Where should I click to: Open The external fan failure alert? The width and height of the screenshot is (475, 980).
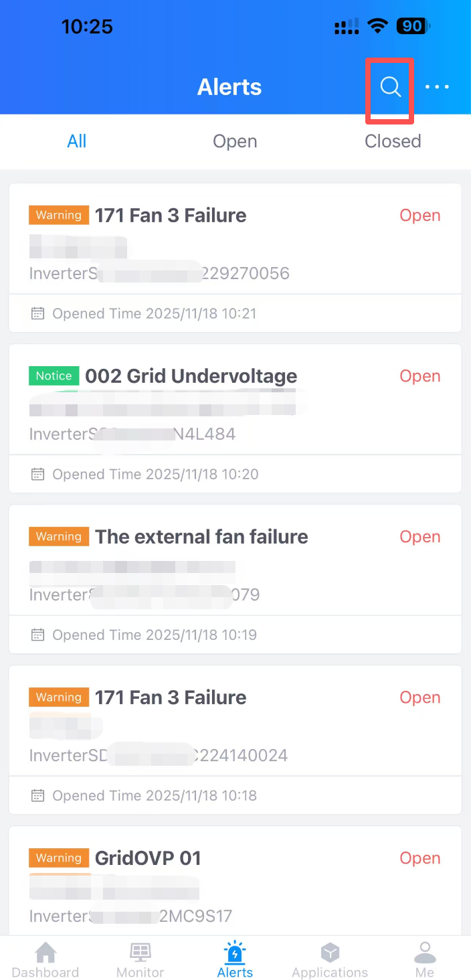[201, 537]
